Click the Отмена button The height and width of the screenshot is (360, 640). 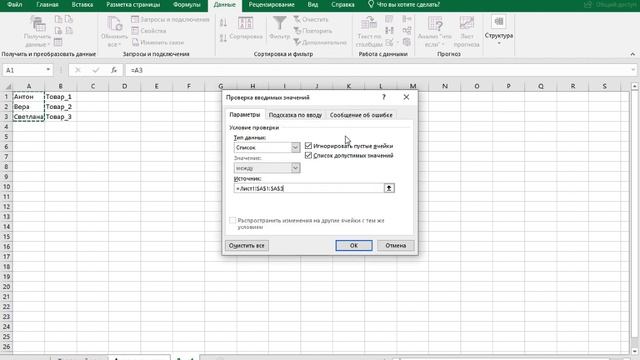pos(396,245)
